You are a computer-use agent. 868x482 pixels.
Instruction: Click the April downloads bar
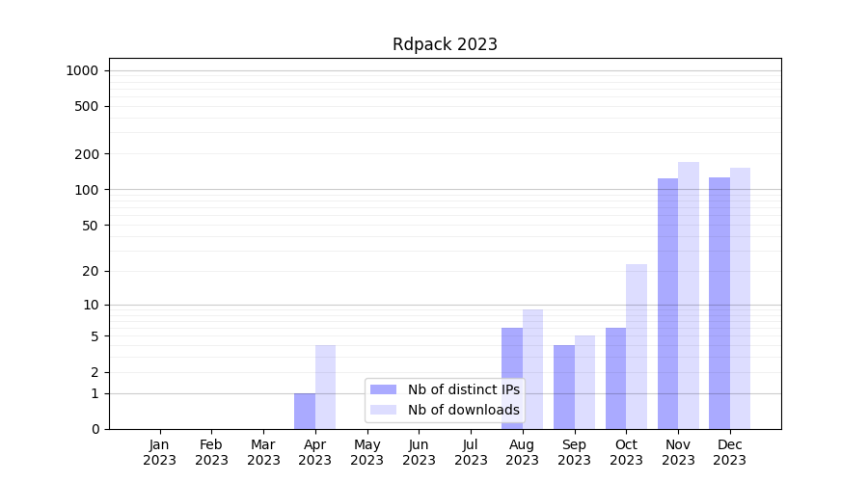(325, 388)
